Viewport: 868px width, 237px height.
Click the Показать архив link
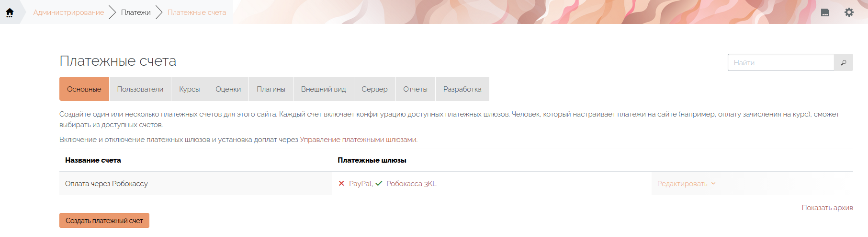[827, 208]
